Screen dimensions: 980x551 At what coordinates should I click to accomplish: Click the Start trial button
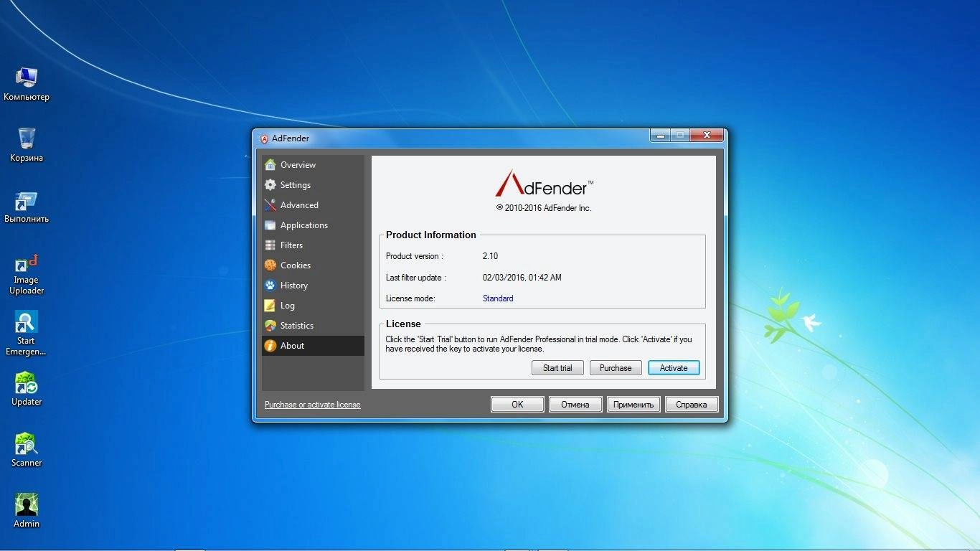tap(557, 367)
